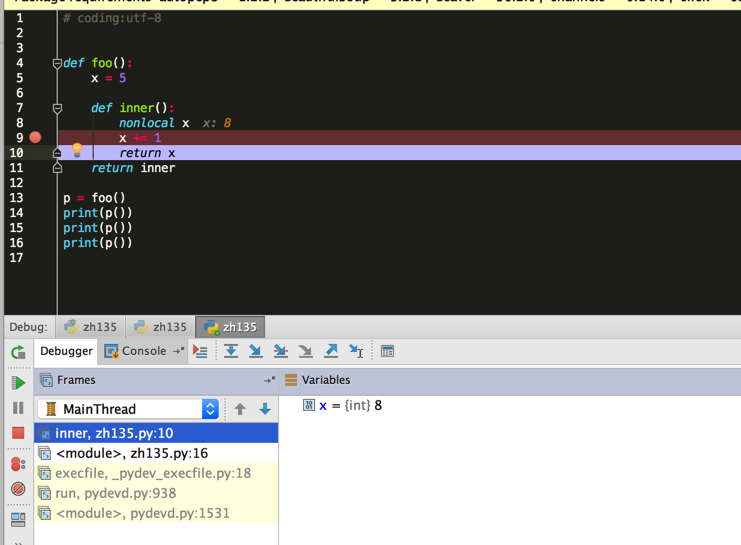Image resolution: width=741 pixels, height=545 pixels.
Task: Select frame <module>, zh135.py:16
Action: point(156,453)
